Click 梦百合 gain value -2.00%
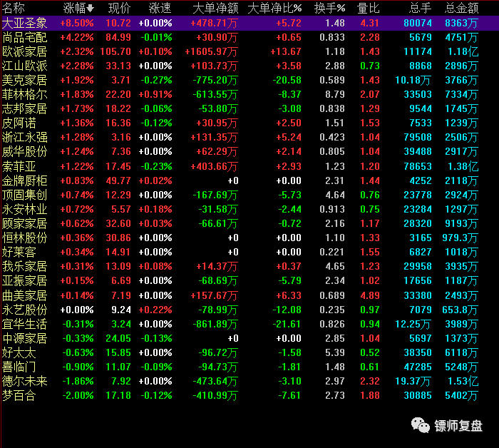 point(78,395)
